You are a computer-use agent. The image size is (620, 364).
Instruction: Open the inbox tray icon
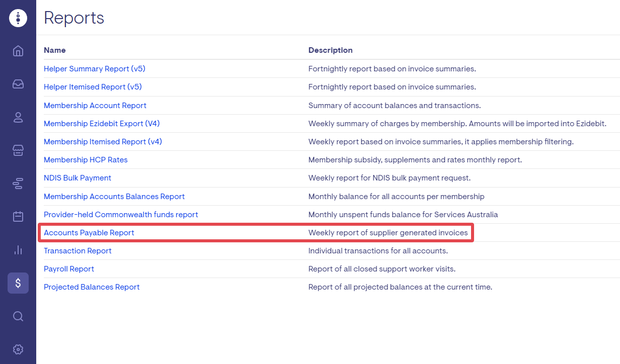(x=18, y=84)
